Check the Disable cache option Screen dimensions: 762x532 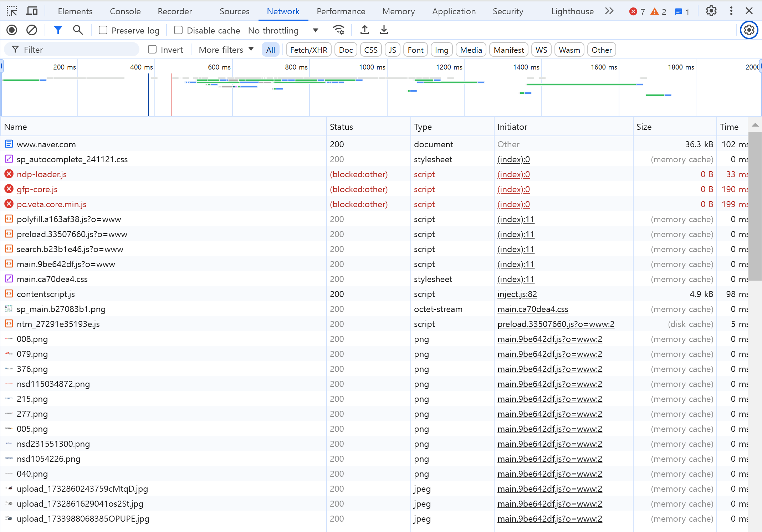pyautogui.click(x=178, y=30)
